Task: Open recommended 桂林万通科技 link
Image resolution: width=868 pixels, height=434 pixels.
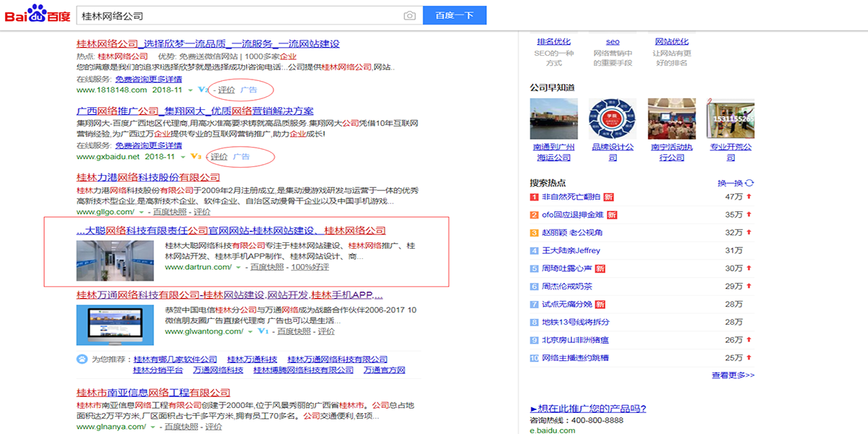Action: [252, 359]
